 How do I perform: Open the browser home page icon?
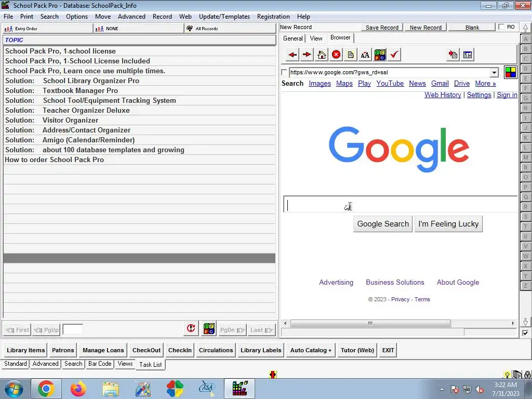[322, 55]
